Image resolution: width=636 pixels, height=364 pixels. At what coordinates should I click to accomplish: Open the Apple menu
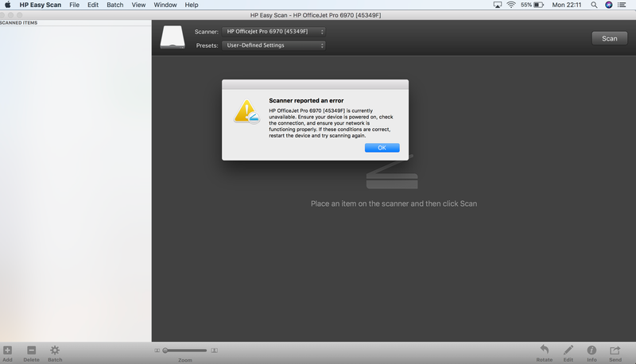(x=7, y=5)
